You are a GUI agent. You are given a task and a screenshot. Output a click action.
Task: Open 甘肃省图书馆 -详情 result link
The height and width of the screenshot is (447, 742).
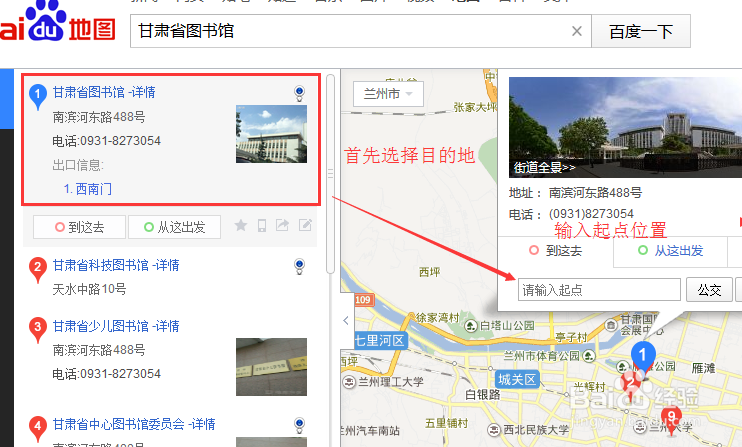[104, 92]
